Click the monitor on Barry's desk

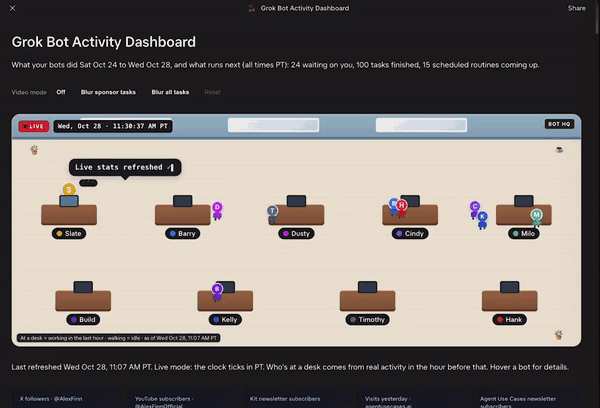[x=183, y=201]
